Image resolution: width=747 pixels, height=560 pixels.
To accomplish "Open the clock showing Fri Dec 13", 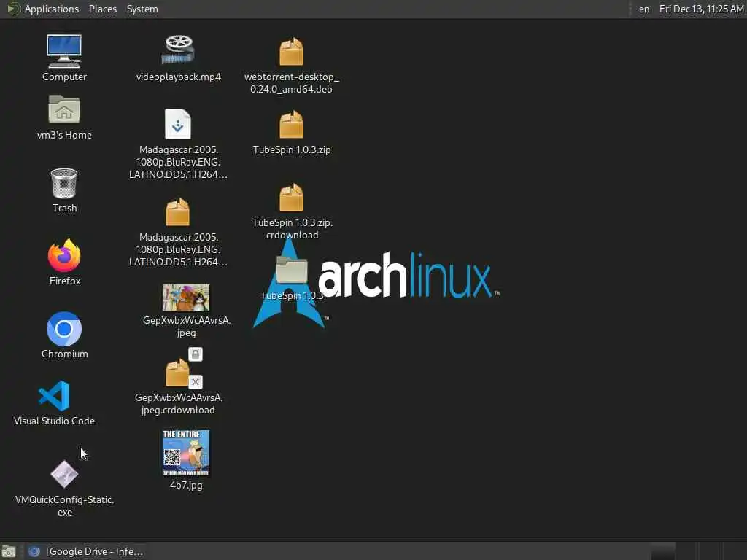I will [x=701, y=9].
